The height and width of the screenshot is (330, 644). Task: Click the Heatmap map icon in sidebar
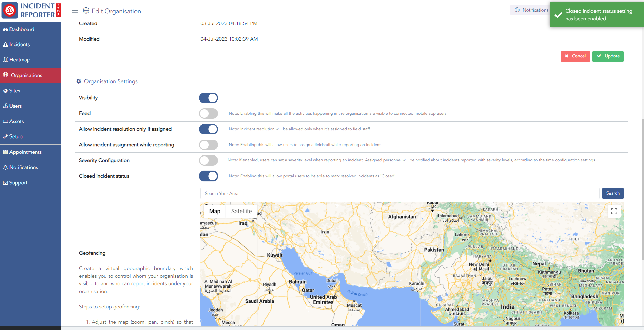pos(5,60)
